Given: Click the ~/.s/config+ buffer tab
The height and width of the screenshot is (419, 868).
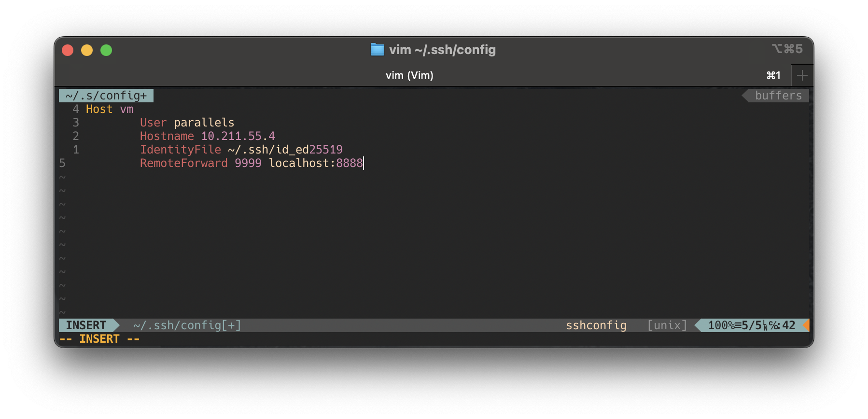Looking at the screenshot, I should pos(106,96).
